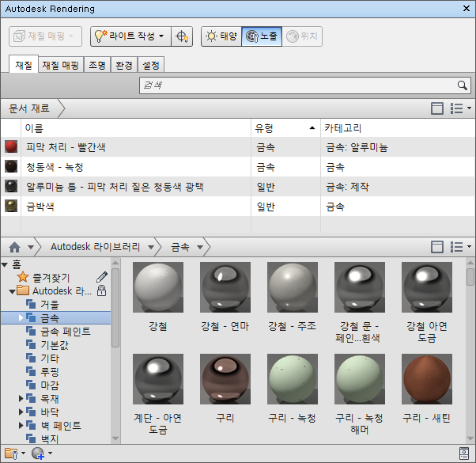
Task: Toggle the 태양 sun button
Action: (x=221, y=36)
